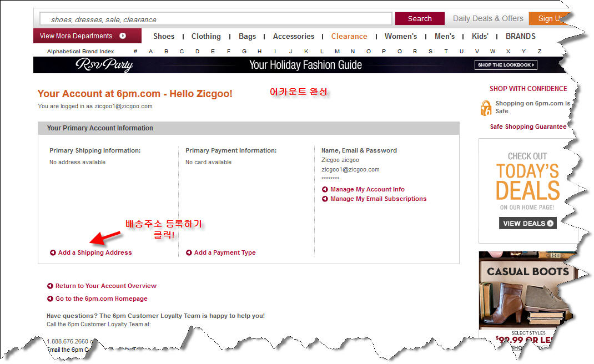Open Manage My Email Subscriptions
594x364 pixels.
pos(379,199)
